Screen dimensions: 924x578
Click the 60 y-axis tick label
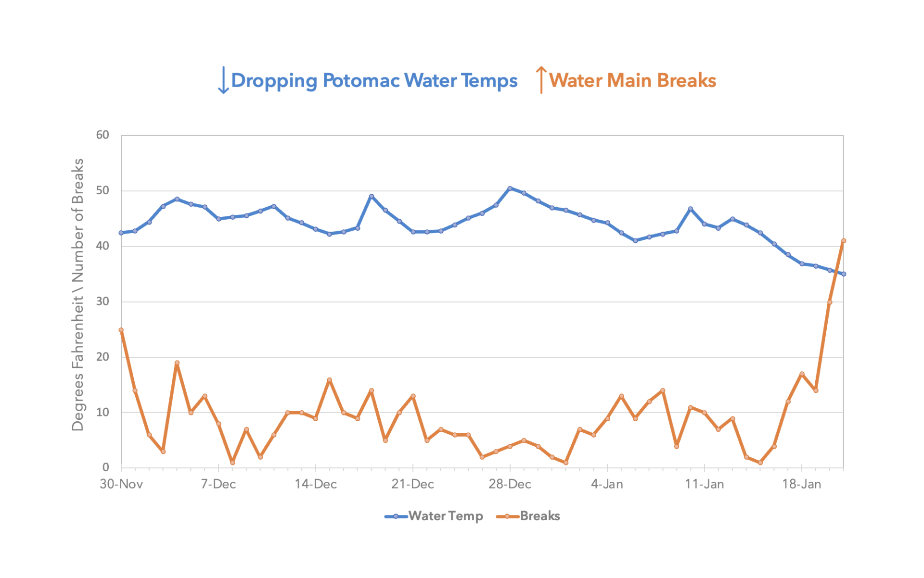[103, 135]
